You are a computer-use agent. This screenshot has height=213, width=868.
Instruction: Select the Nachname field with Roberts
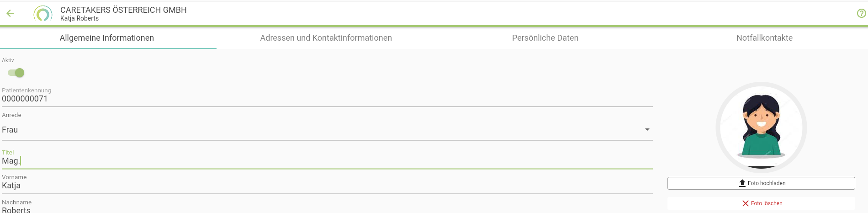pos(320,209)
